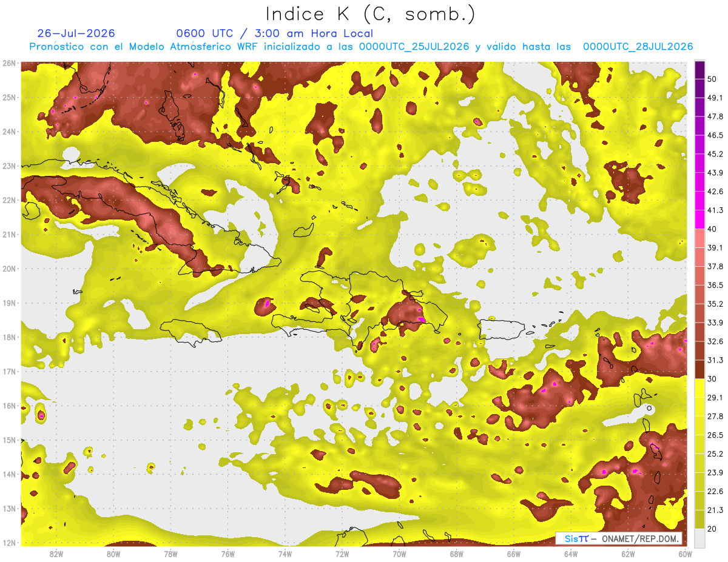Click the color bar value '39.1'

[715, 247]
